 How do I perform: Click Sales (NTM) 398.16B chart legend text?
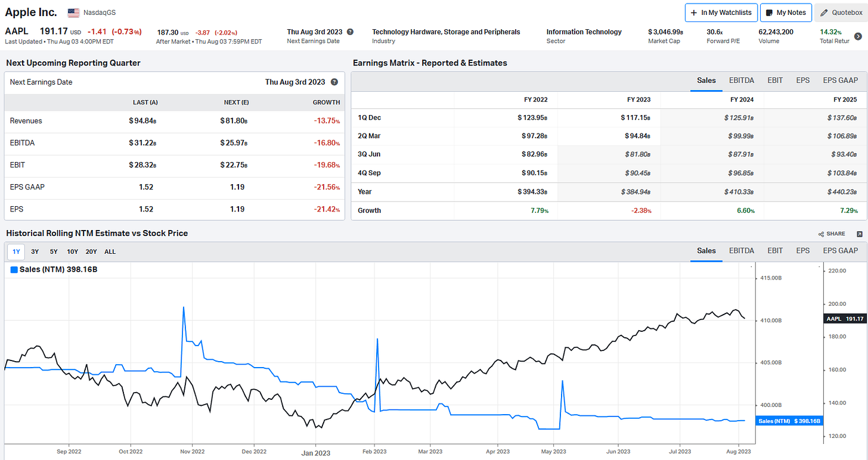[x=58, y=270]
